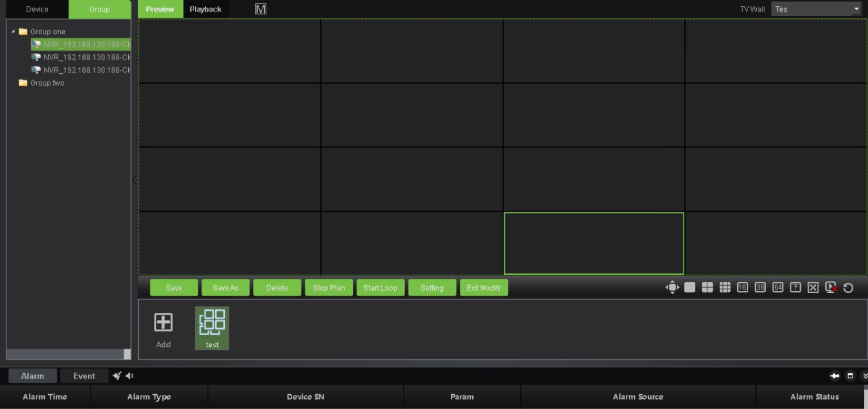This screenshot has height=409, width=868.
Task: Switch to single-window layout
Action: coord(689,288)
